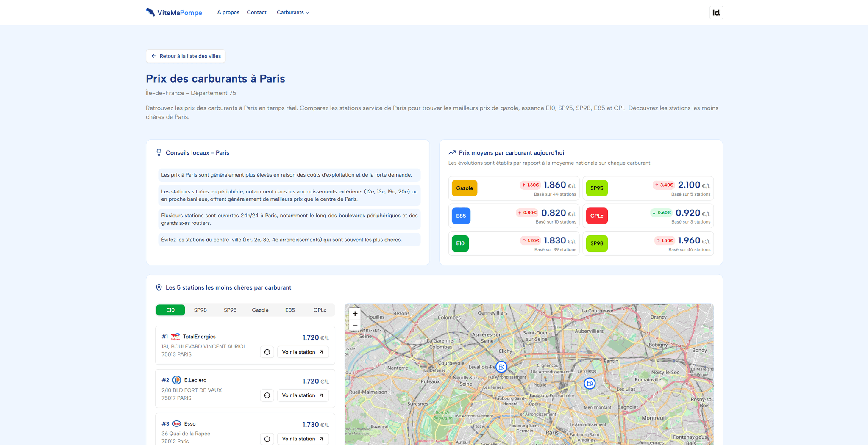
Task: Zoom out on the map
Action: coord(355,325)
